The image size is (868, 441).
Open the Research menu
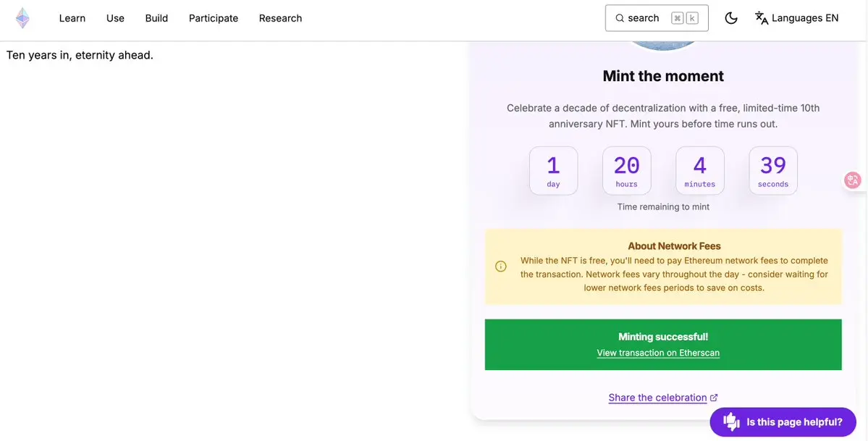281,18
